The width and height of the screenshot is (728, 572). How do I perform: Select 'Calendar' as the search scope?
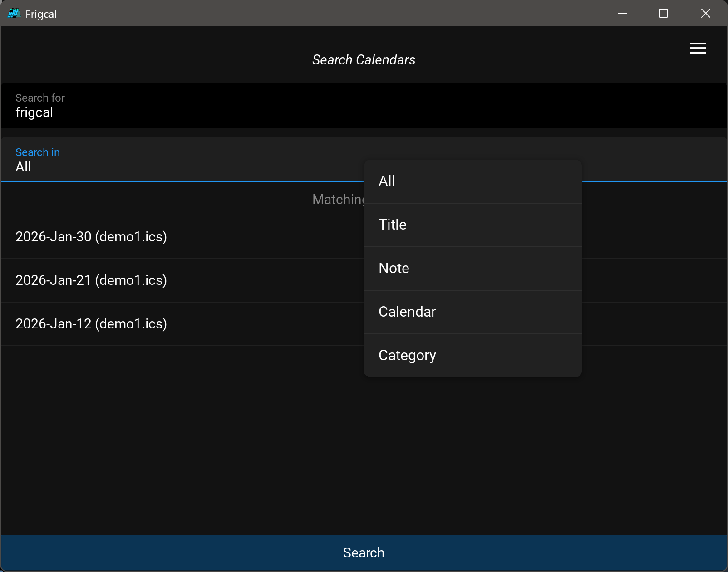pyautogui.click(x=472, y=312)
